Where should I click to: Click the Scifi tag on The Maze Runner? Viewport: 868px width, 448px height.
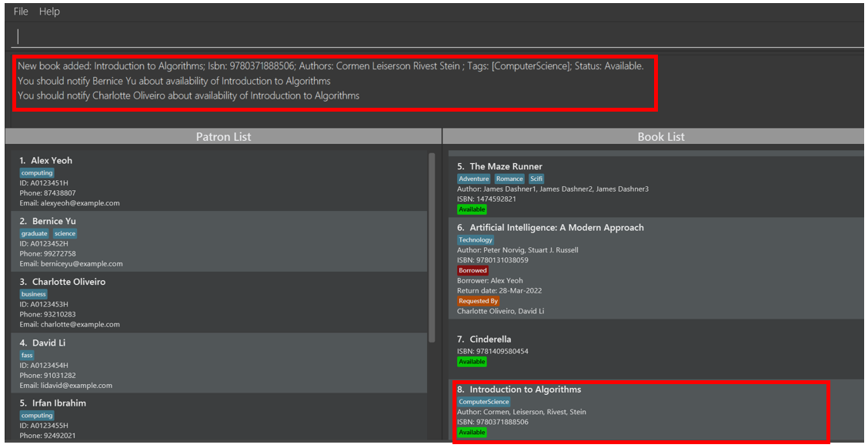click(536, 179)
